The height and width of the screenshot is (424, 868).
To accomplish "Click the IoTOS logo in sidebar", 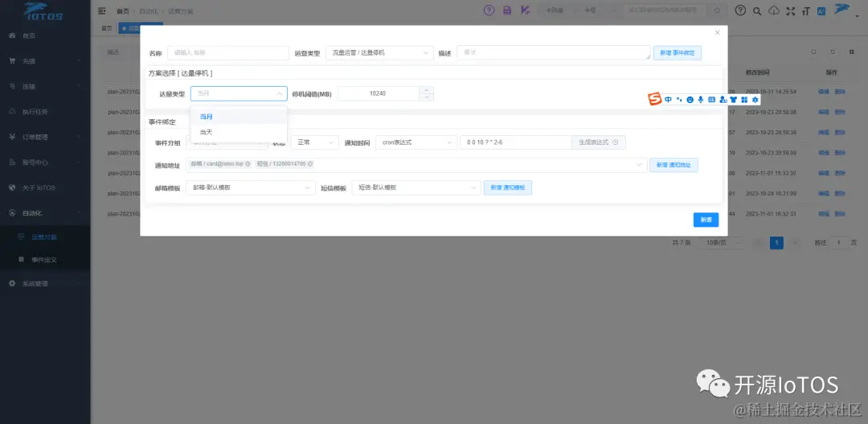I will (43, 11).
